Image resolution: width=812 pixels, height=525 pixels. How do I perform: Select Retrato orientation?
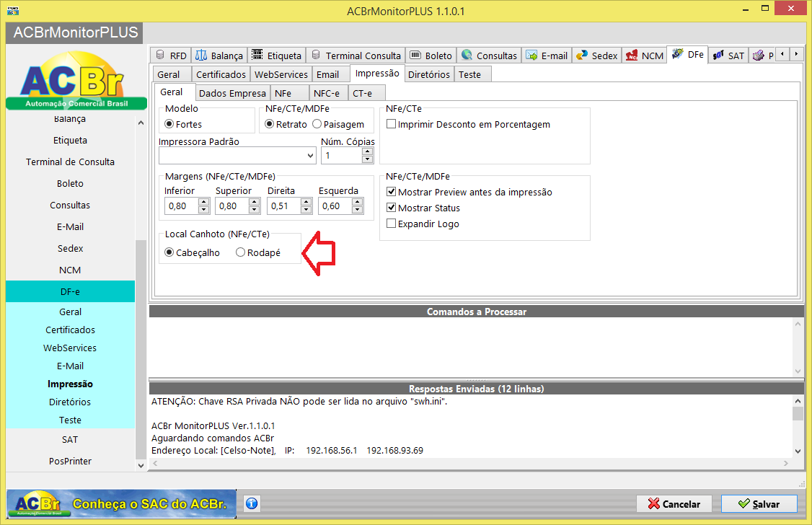[269, 124]
